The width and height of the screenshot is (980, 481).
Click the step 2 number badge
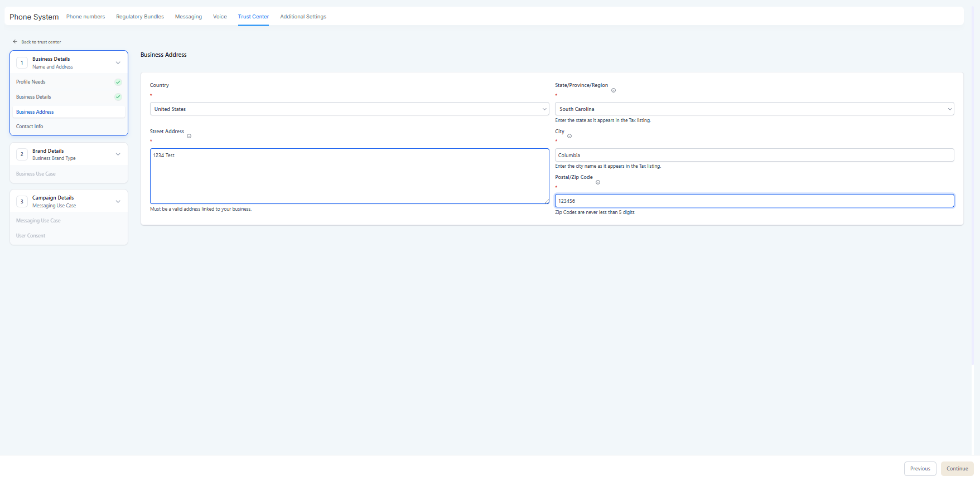pos(22,154)
